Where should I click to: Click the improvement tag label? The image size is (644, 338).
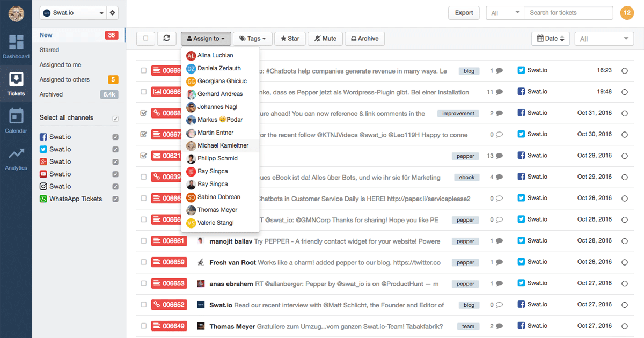458,114
